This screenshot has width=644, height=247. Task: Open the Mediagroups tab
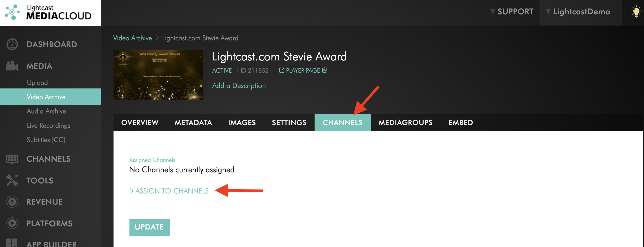pyautogui.click(x=405, y=122)
